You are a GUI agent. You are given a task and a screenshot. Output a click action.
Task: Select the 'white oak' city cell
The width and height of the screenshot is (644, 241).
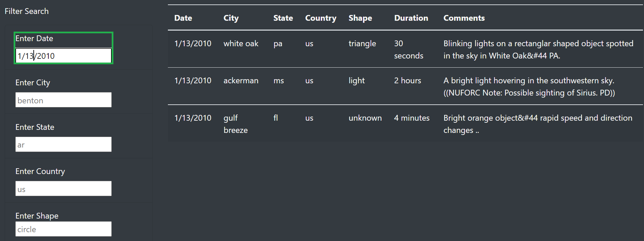(x=241, y=43)
